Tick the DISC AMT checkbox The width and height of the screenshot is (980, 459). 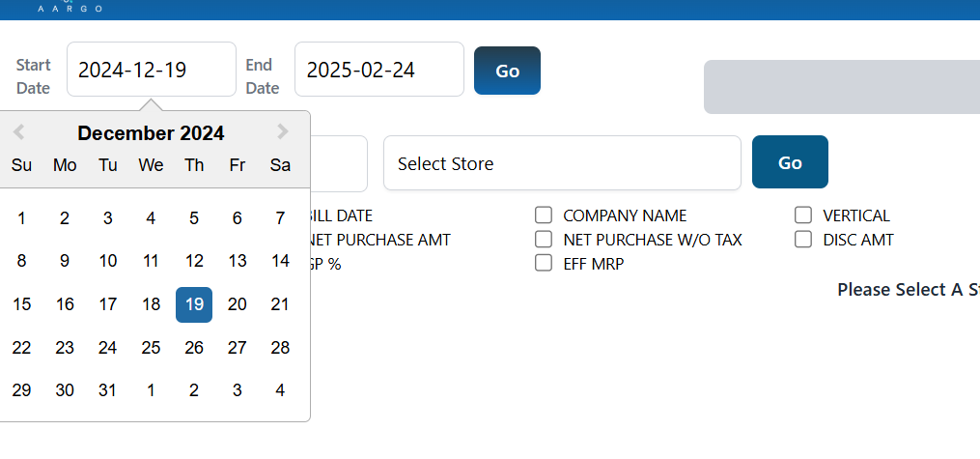tap(803, 239)
